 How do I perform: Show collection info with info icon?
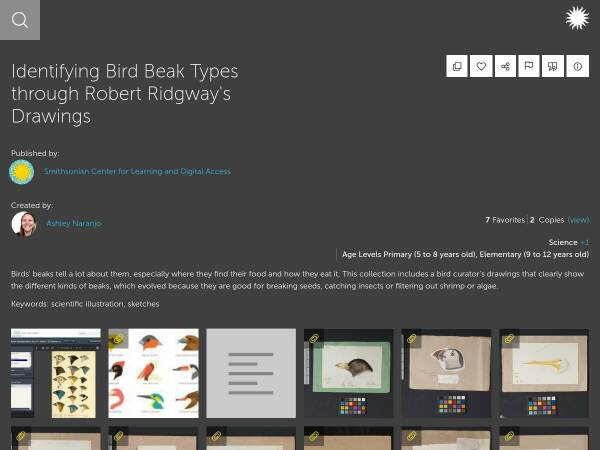coord(577,66)
